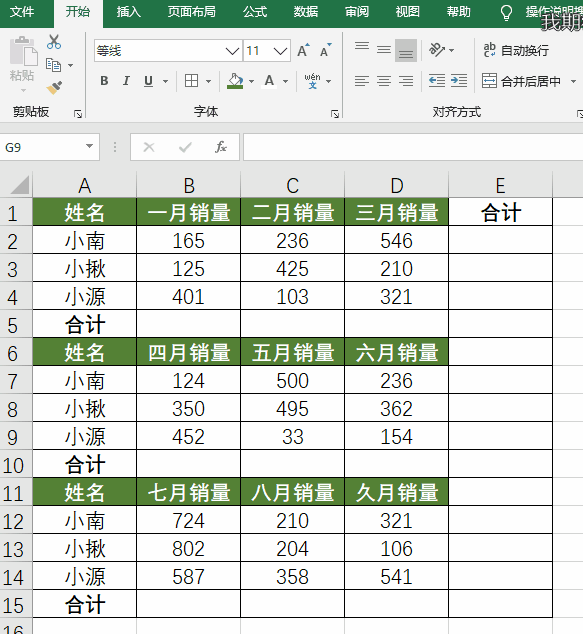Click the Paste (粘贴) clipboard icon
The image size is (583, 634).
23,52
